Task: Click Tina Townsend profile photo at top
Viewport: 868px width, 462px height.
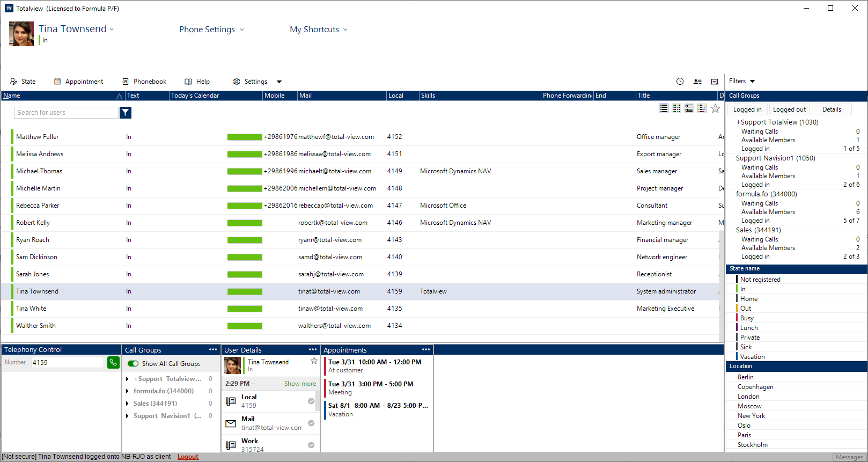Action: click(21, 34)
